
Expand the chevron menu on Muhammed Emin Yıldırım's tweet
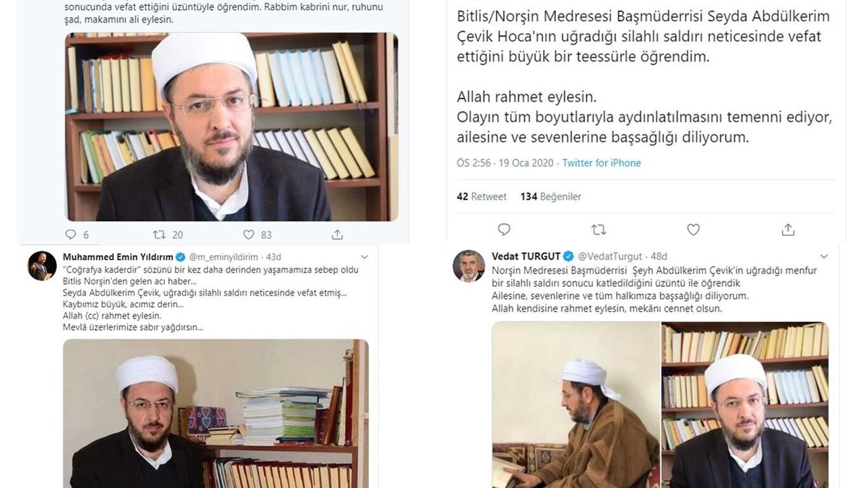pyautogui.click(x=365, y=258)
